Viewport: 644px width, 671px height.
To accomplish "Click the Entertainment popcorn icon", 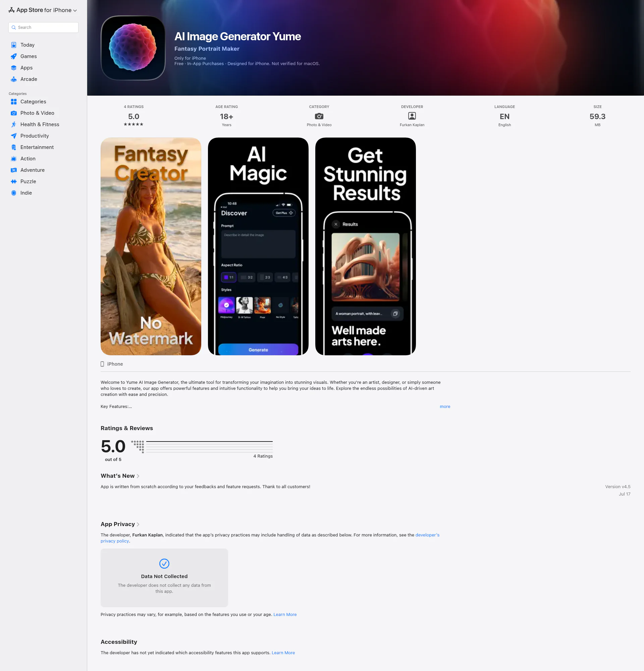I will pyautogui.click(x=14, y=147).
